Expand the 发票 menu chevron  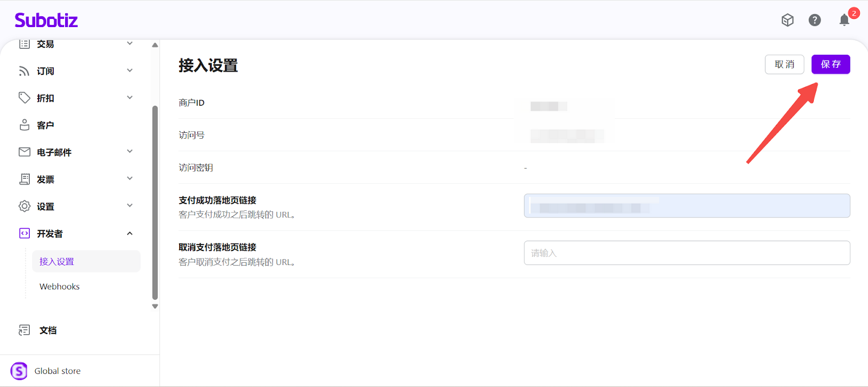click(130, 178)
